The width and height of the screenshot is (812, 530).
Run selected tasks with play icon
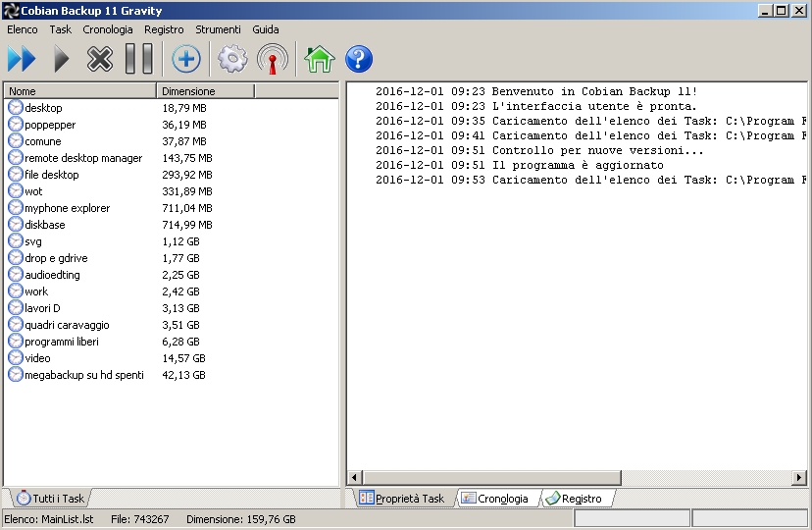[x=62, y=59]
